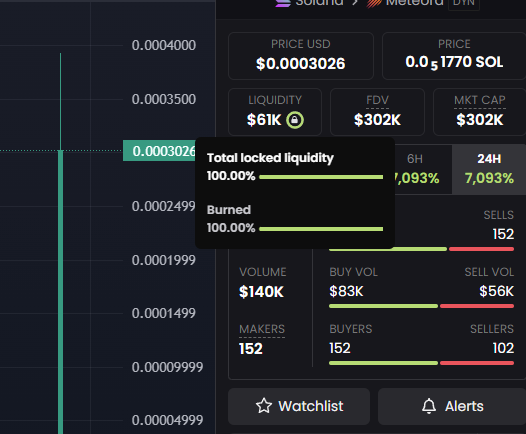This screenshot has height=434, width=526.
Task: Click the Total locked liquidity progress bar
Action: (321, 177)
